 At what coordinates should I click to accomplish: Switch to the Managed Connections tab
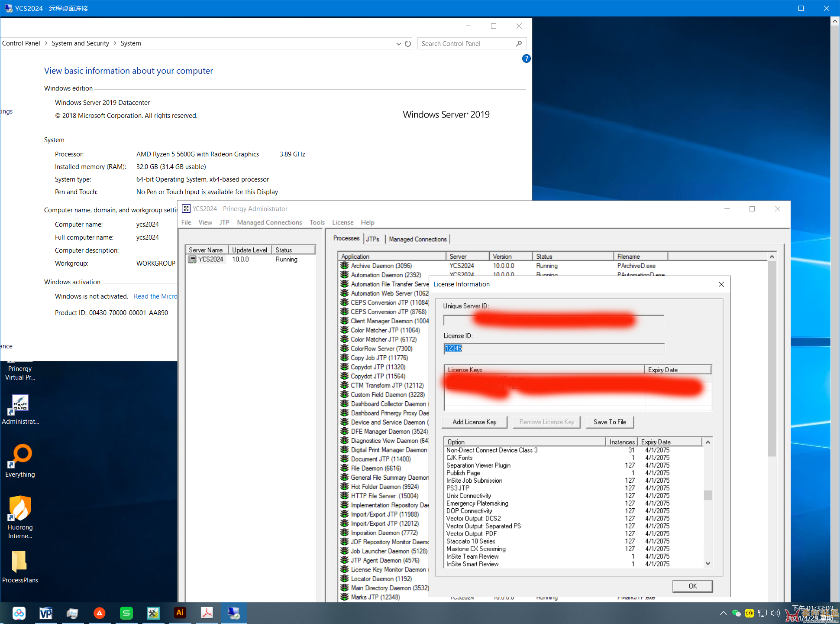click(417, 239)
